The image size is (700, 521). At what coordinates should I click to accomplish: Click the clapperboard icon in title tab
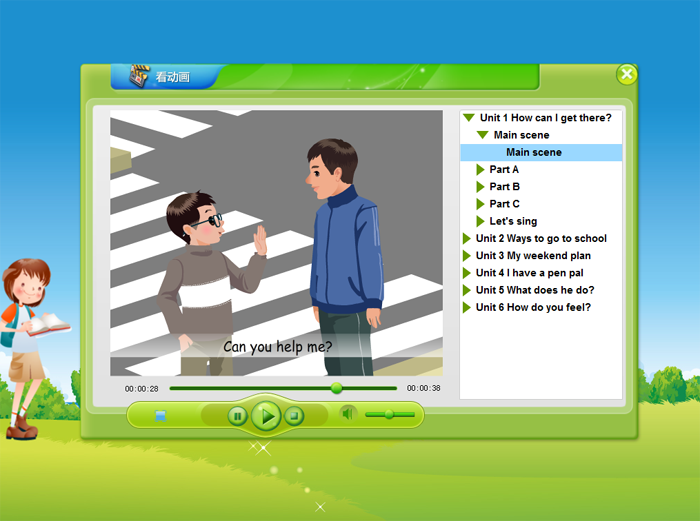click(x=139, y=75)
